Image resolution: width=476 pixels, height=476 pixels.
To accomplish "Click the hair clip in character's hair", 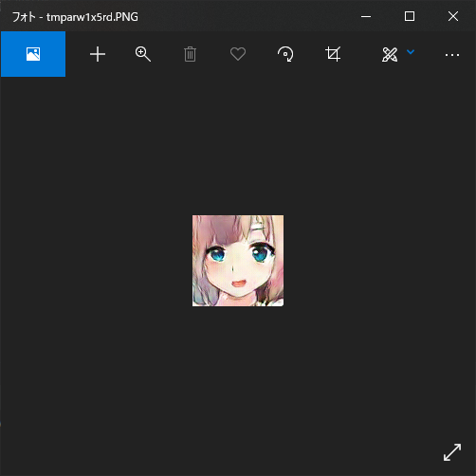I will (x=258, y=227).
